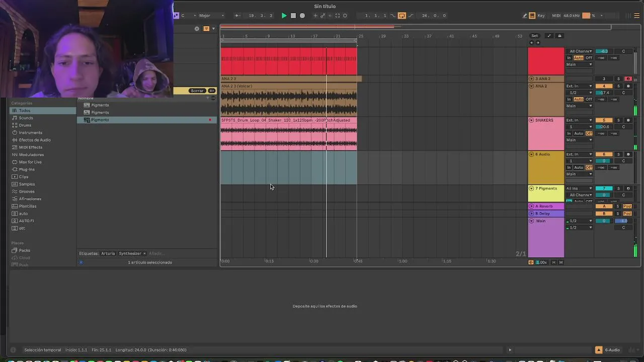The image size is (644, 362).
Task: Open the Instruments category
Action: (x=30, y=133)
